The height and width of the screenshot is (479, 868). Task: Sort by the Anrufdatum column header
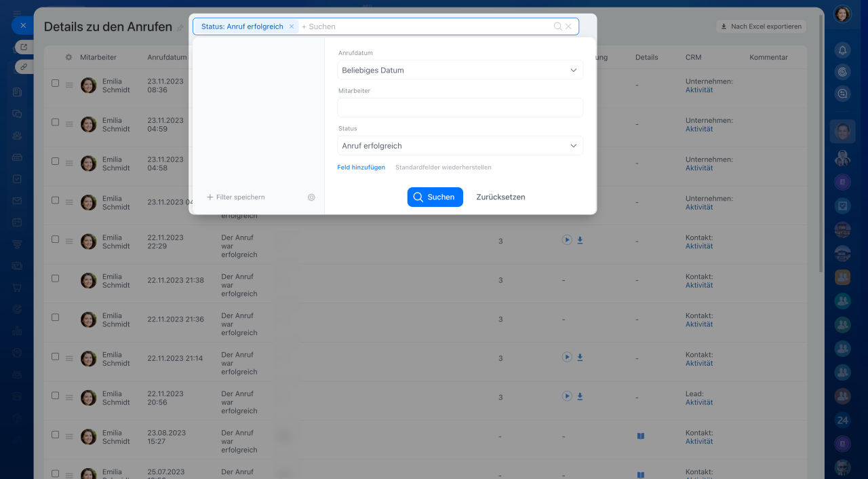coord(167,58)
